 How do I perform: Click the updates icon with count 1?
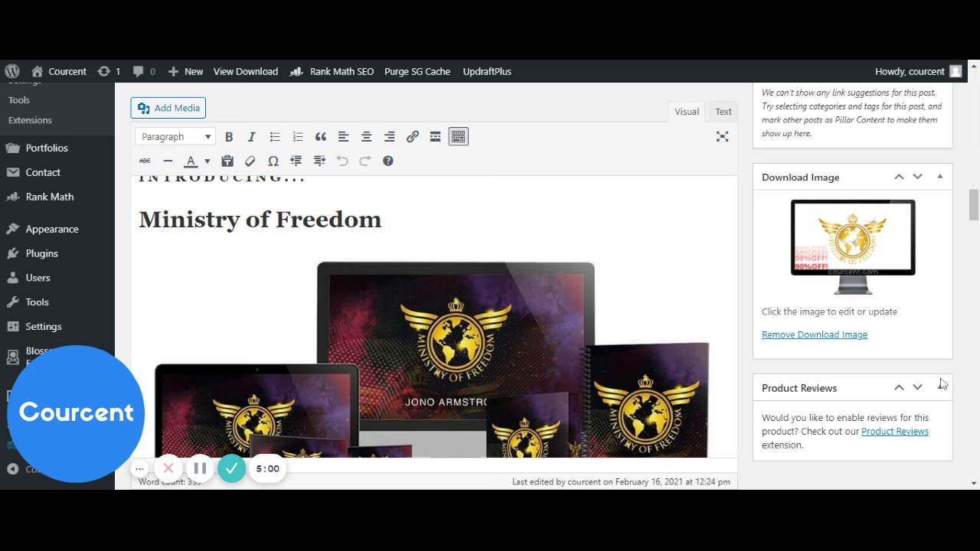point(109,71)
